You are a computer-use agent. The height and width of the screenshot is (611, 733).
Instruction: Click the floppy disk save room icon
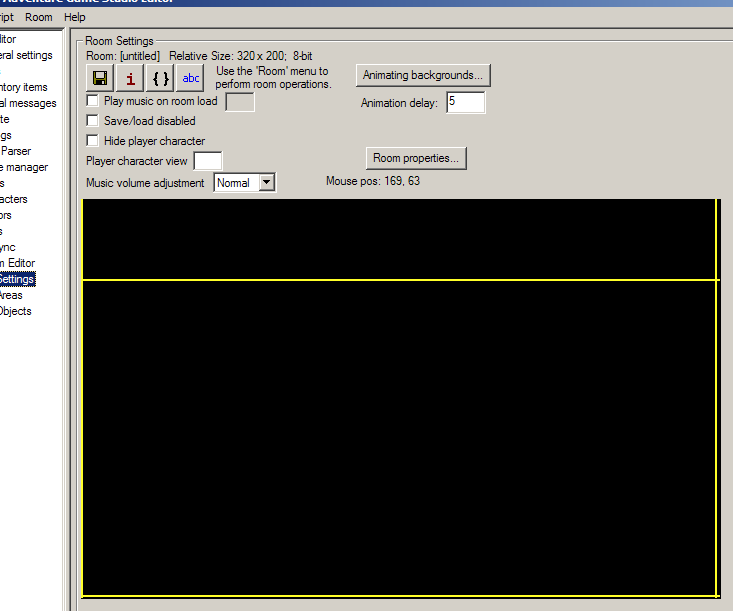100,78
